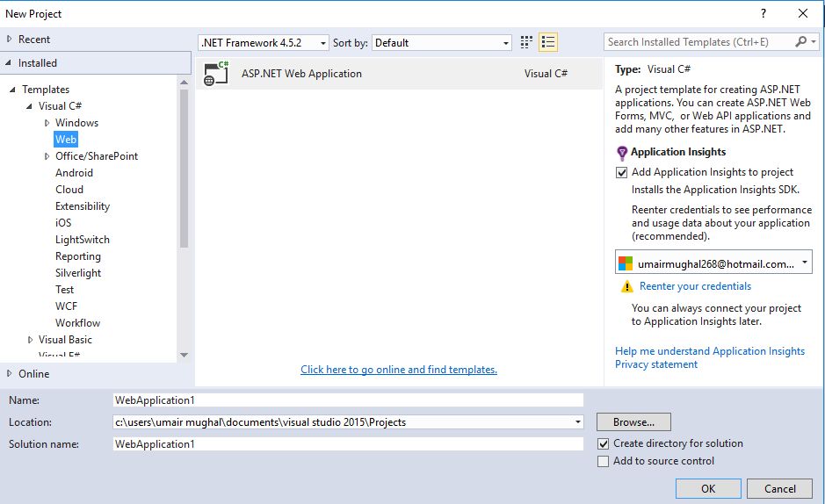825x504 pixels.
Task: Select the Silverlight template category
Action: tap(78, 273)
